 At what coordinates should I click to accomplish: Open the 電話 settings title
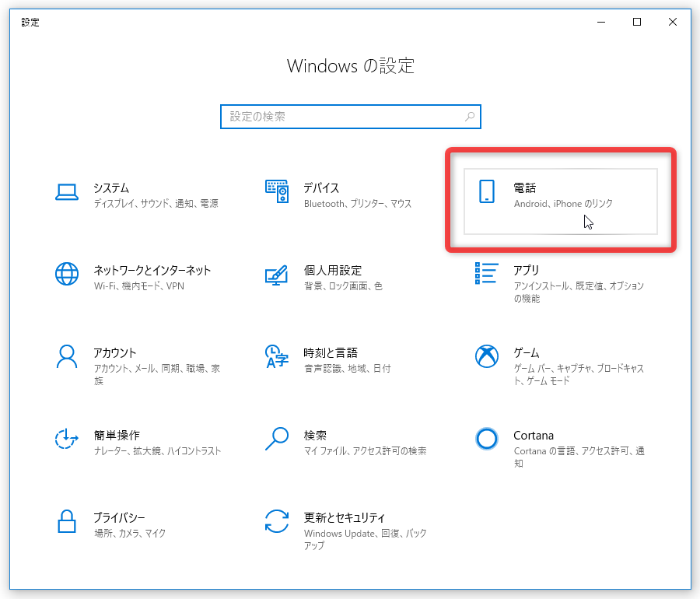pyautogui.click(x=524, y=188)
